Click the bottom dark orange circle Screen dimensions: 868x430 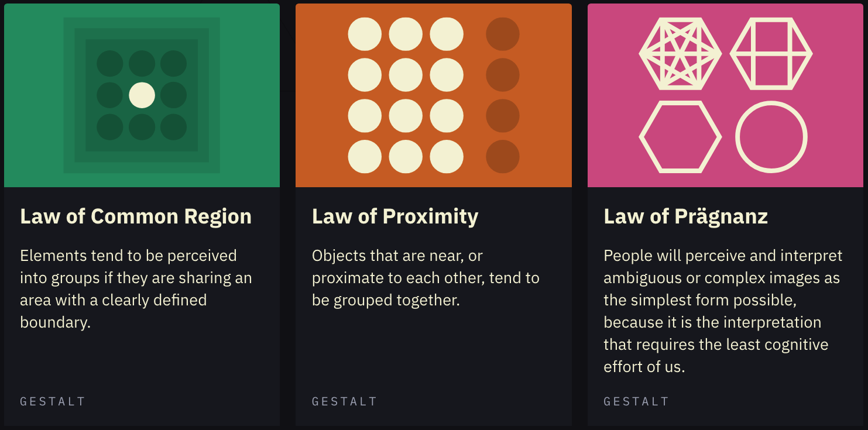[x=503, y=157]
